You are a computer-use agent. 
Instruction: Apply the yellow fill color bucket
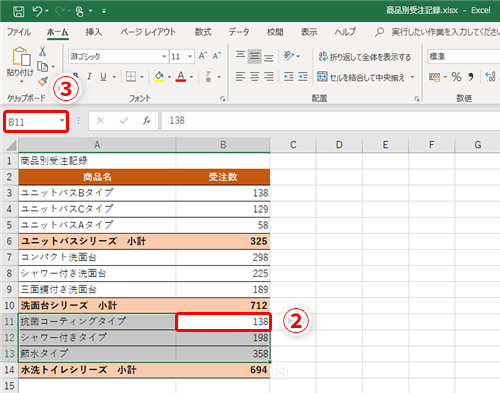[x=159, y=77]
